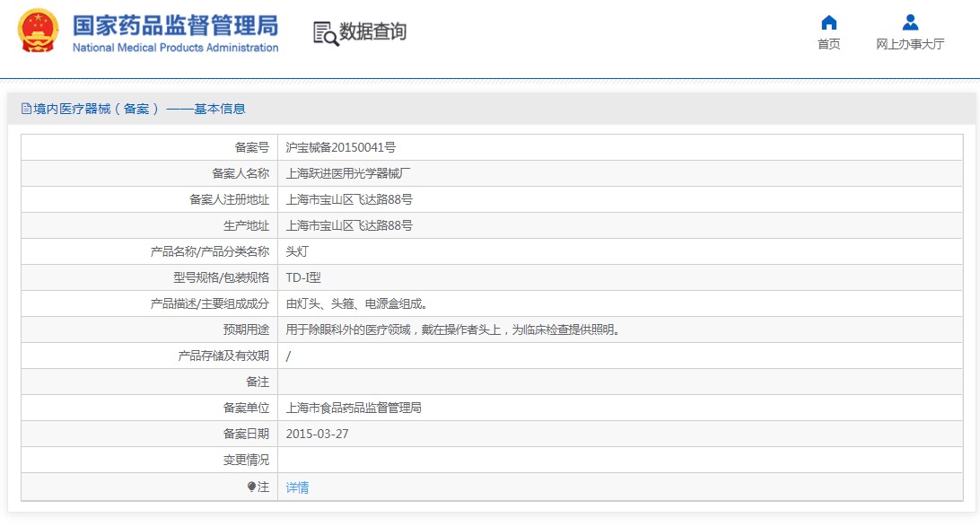Click the 国家药品监督管理局 site title
Viewport: 980px width, 527px height.
(x=175, y=24)
